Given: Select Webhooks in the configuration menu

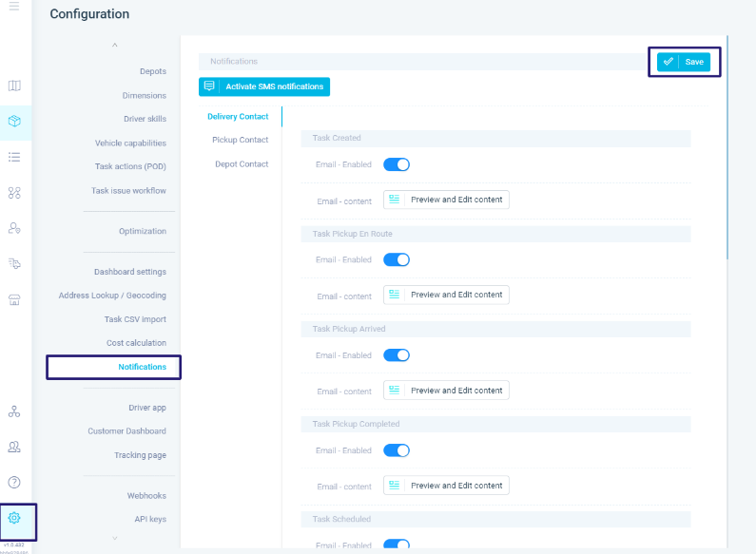Looking at the screenshot, I should pyautogui.click(x=146, y=496).
